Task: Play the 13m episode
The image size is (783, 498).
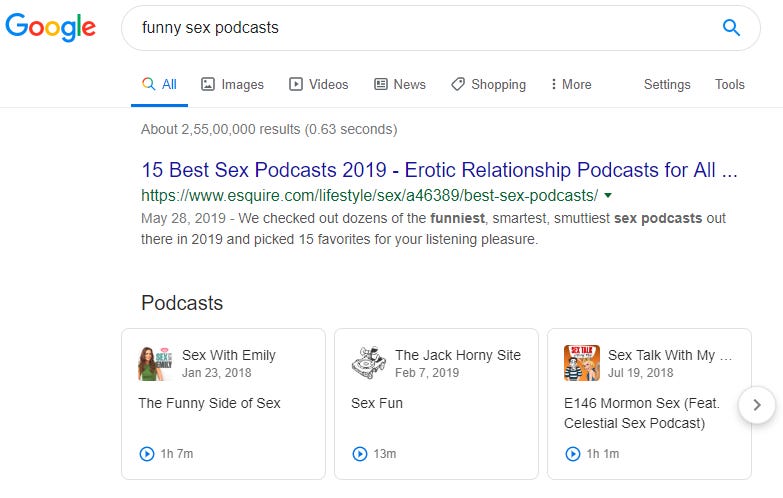Action: pos(360,454)
